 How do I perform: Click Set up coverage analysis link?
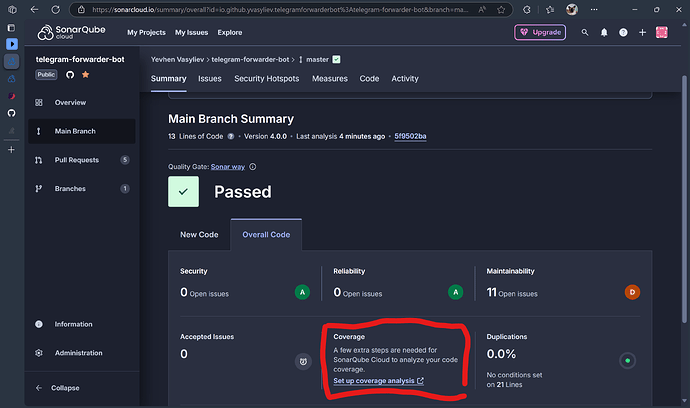(x=378, y=381)
